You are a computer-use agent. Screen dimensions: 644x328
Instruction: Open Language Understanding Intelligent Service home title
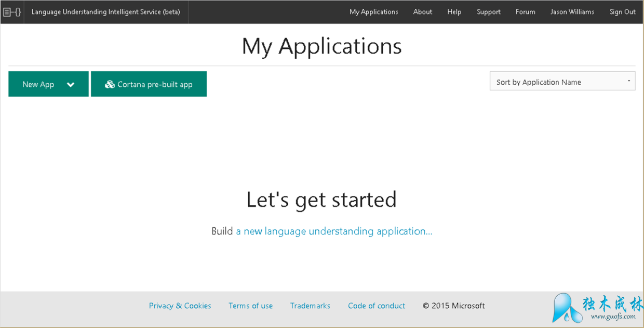point(105,12)
